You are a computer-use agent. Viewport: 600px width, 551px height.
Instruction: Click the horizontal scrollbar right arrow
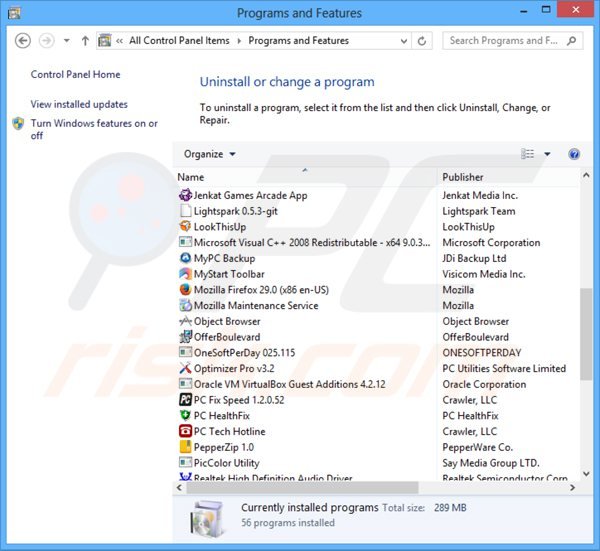click(572, 487)
